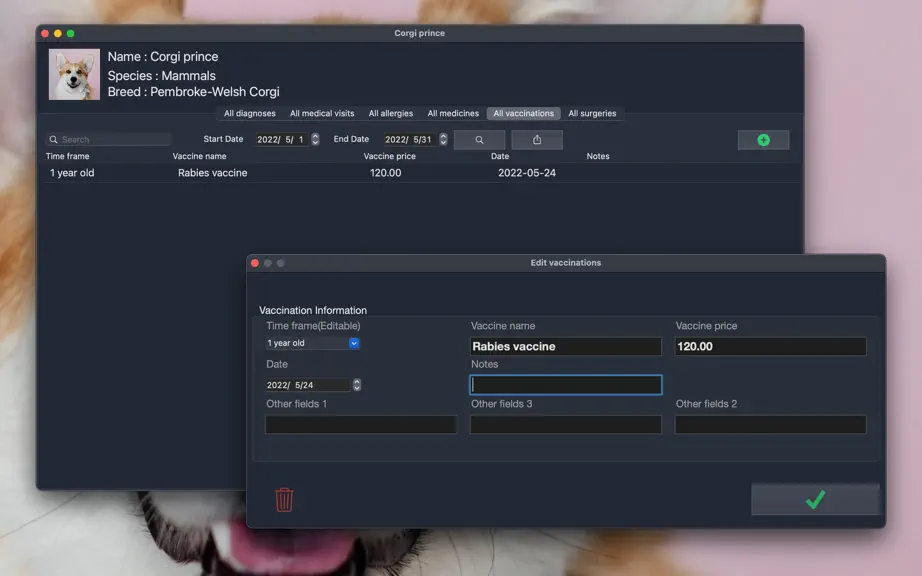
Task: Click the share/export icon button
Action: coord(537,140)
